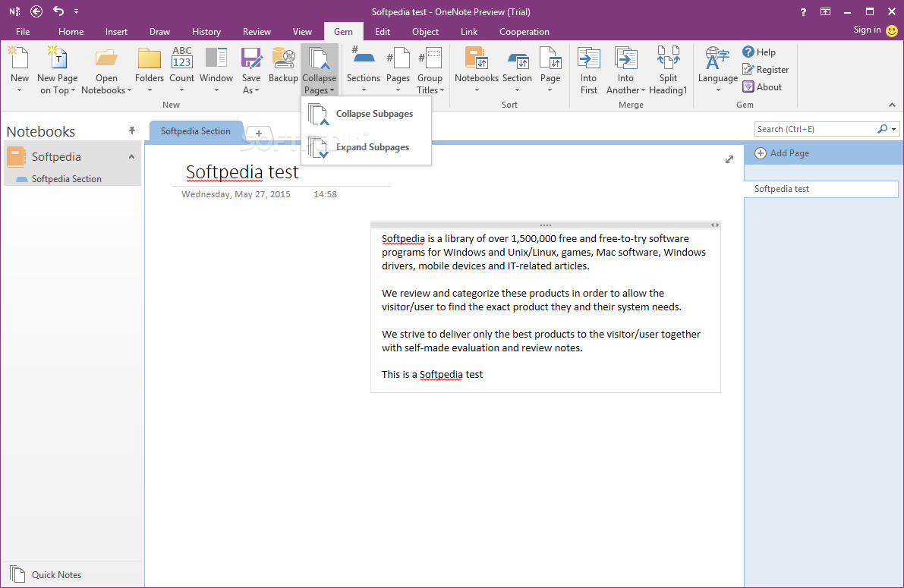Choose Collapse Subpages from the menu

coord(366,114)
